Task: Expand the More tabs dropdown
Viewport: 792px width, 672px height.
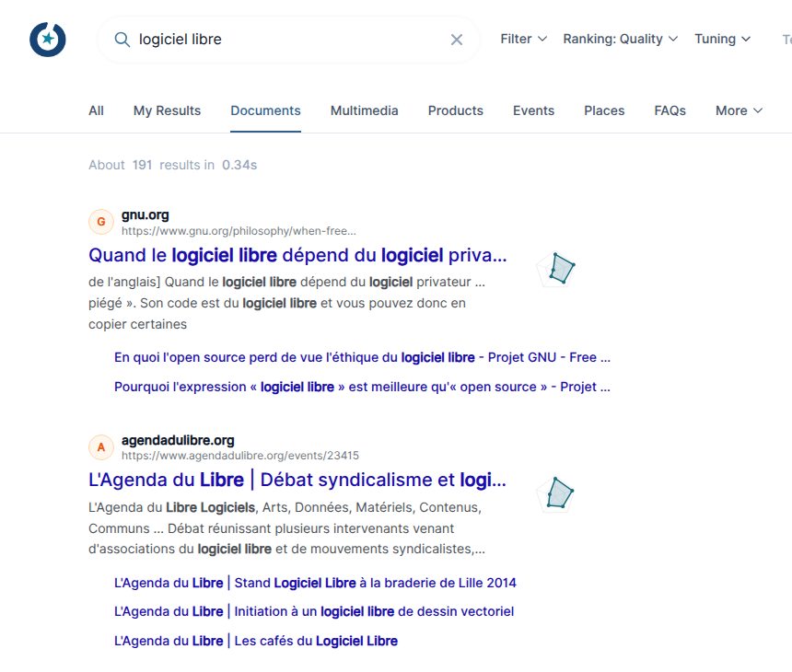Action: coord(739,110)
